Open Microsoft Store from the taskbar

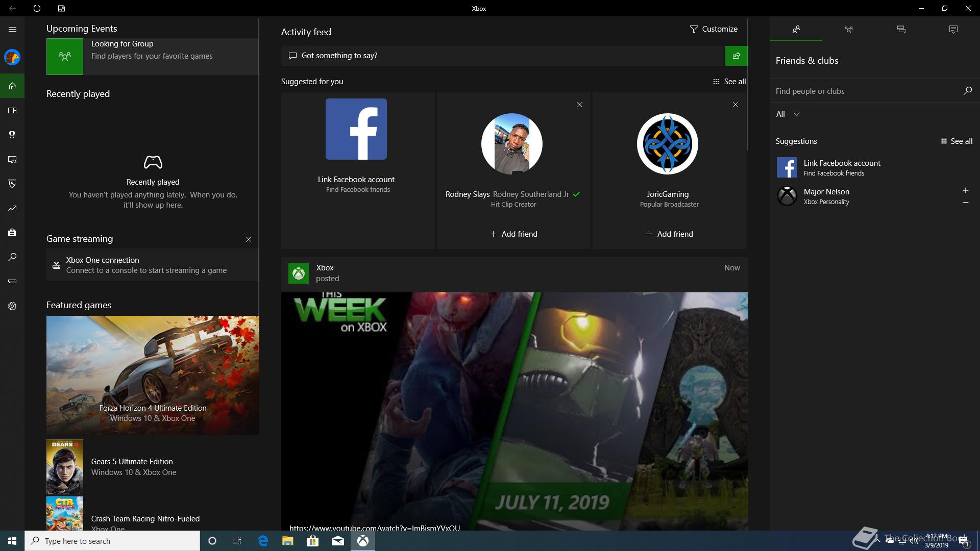coord(312,541)
